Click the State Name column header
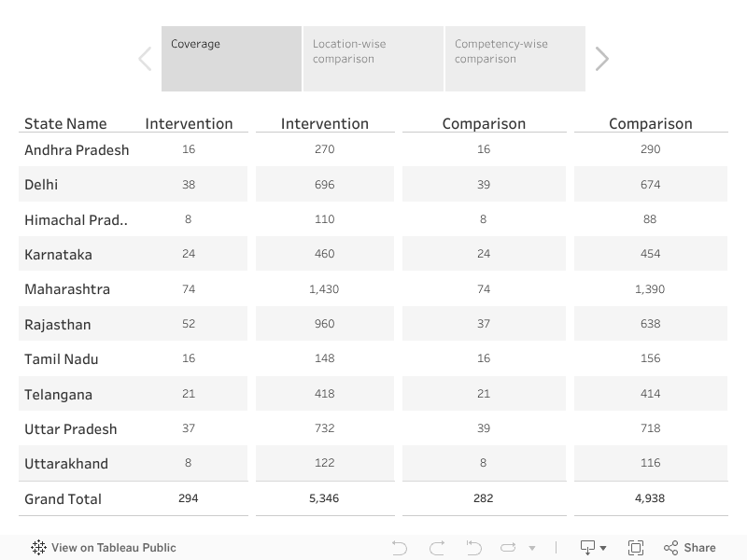The width and height of the screenshot is (747, 560). [x=65, y=123]
